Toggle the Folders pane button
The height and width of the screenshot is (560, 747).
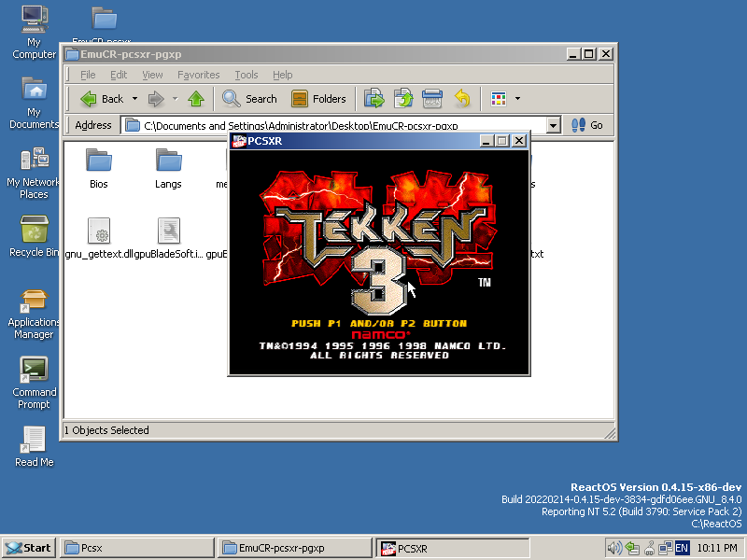point(318,99)
